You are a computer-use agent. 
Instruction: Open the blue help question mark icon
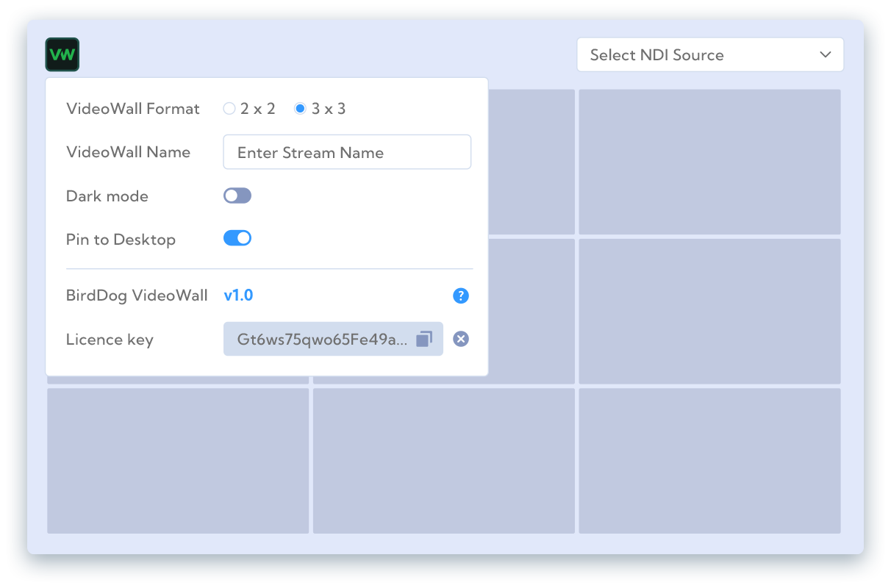tap(461, 295)
